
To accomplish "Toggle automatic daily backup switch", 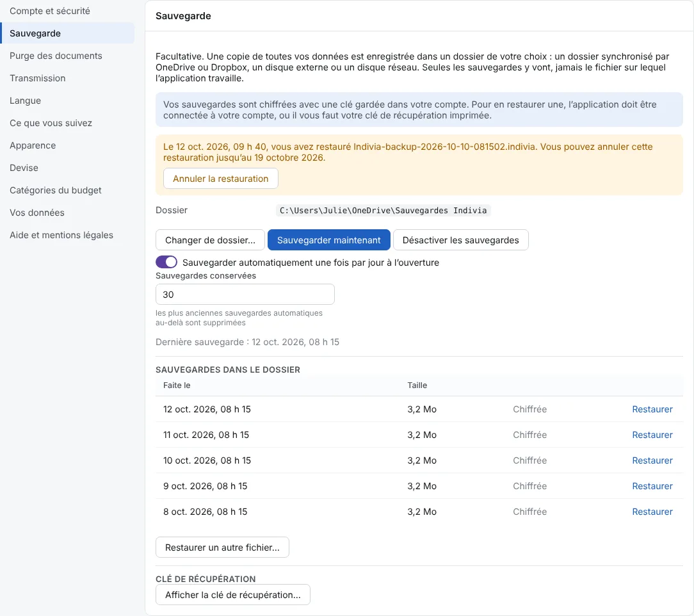I will [x=166, y=262].
